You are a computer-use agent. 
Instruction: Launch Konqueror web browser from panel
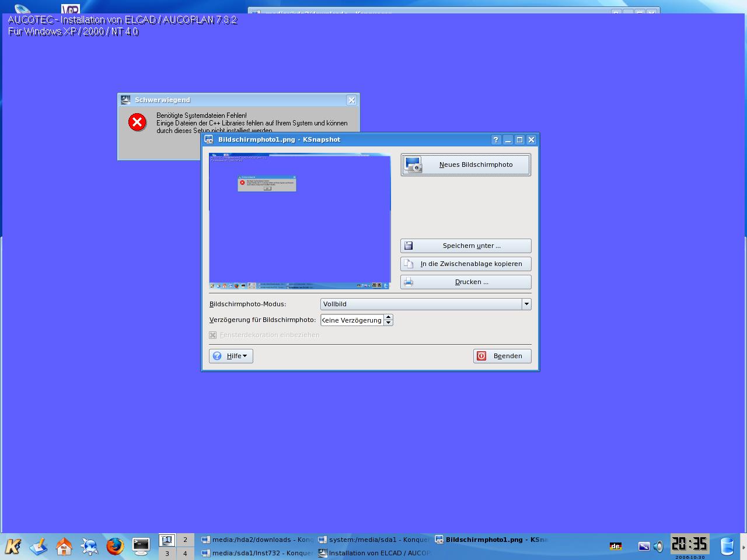90,547
